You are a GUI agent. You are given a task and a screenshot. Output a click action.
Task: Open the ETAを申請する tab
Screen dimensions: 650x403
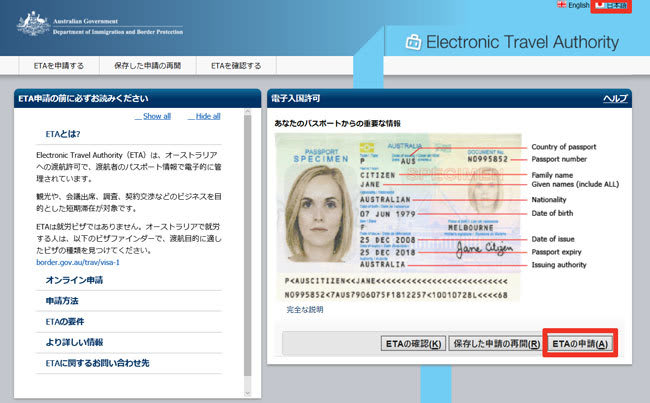59,66
